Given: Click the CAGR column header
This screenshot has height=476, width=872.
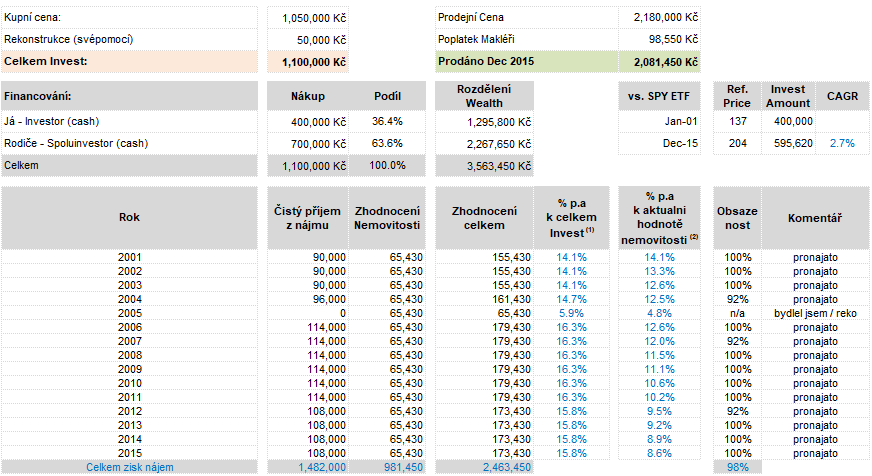Looking at the screenshot, I should 842,96.
